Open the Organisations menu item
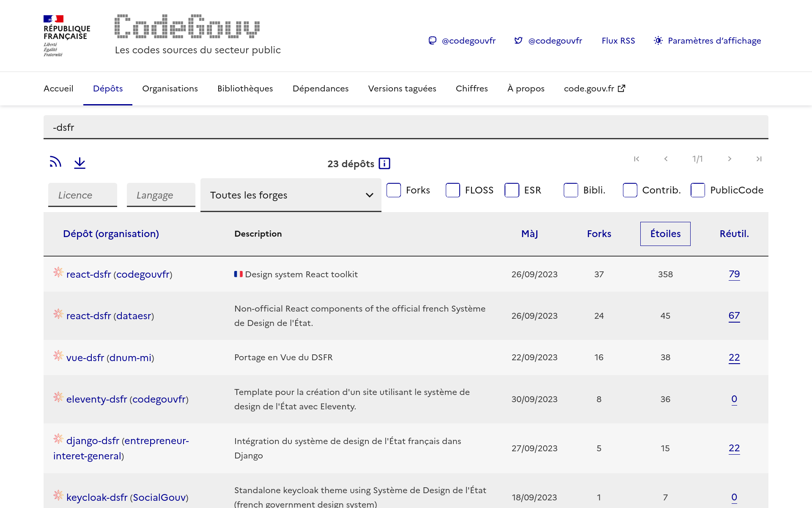This screenshot has width=812, height=508. [x=170, y=88]
